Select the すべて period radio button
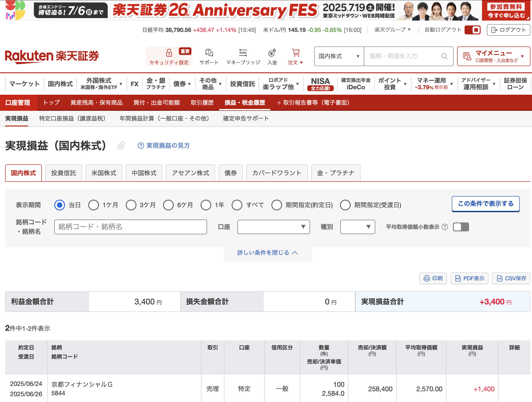This screenshot has width=532, height=402. [237, 205]
